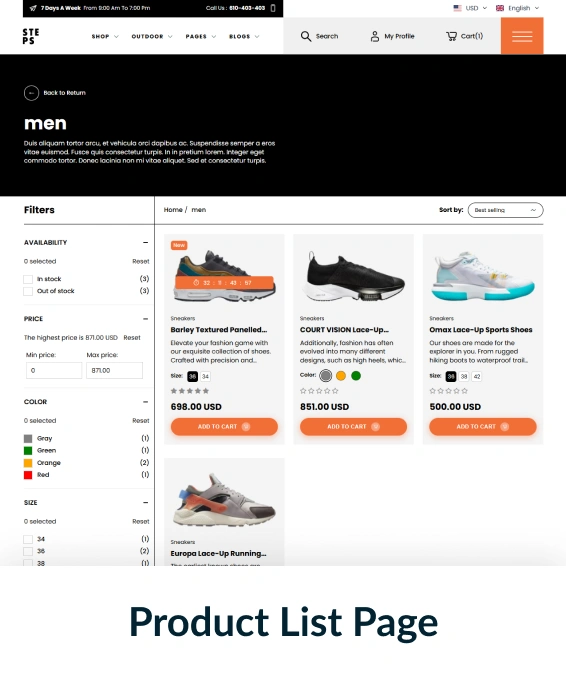Collapse Availability filter with minus icon
Image resolution: width=566 pixels, height=674 pixels.
pyautogui.click(x=145, y=242)
